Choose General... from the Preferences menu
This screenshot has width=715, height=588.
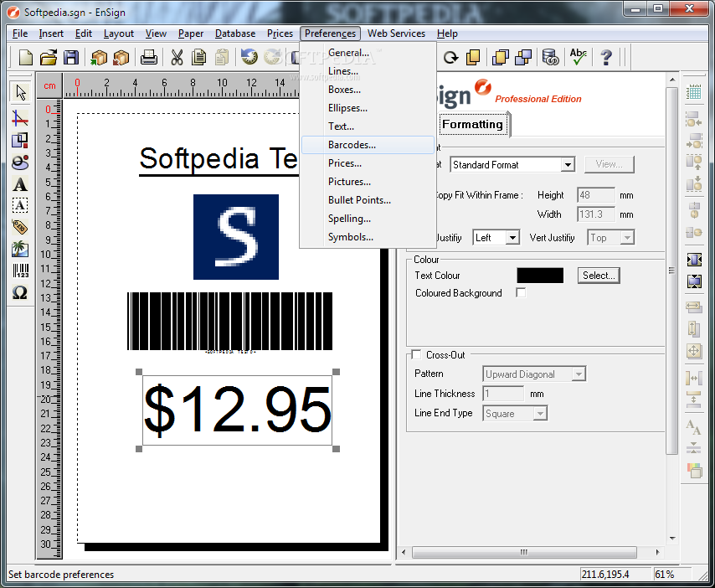tap(368, 53)
